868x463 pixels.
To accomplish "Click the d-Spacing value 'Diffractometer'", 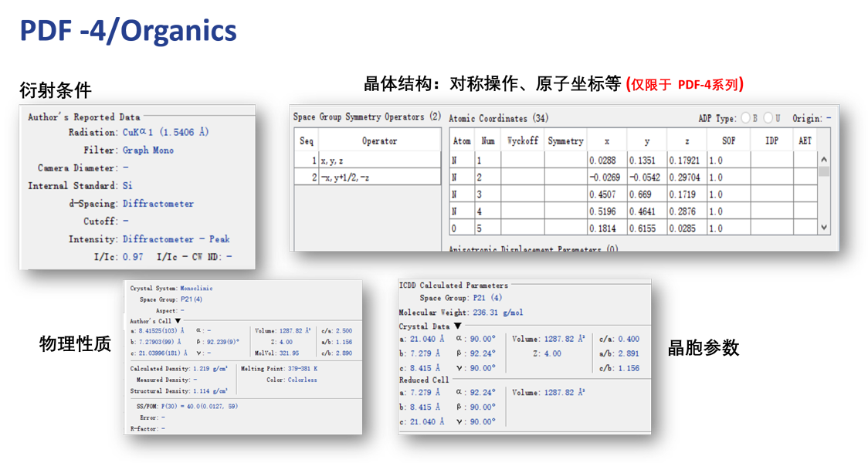I will pos(158,204).
